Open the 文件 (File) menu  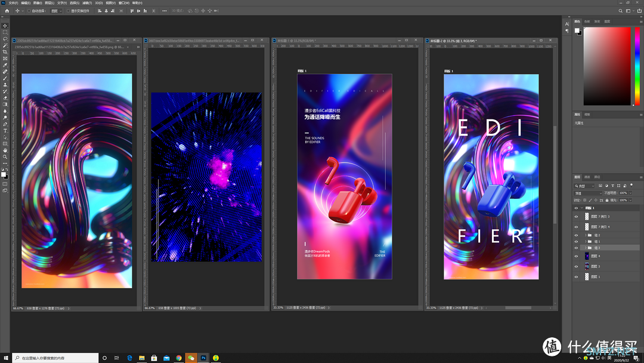[x=13, y=3]
